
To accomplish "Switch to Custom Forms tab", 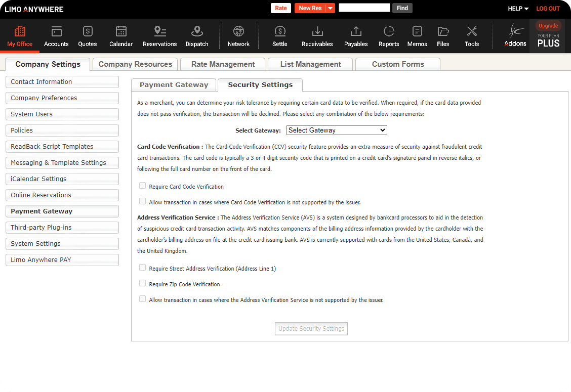I will tap(398, 64).
